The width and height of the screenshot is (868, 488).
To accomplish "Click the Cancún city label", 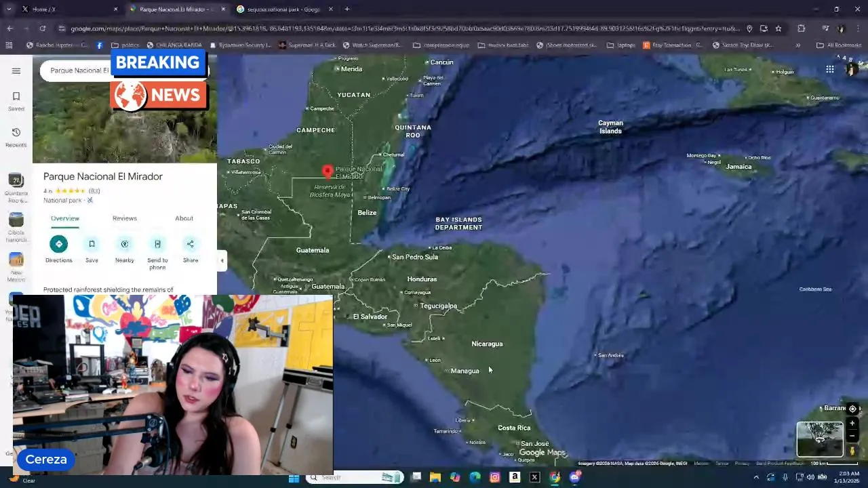I will 442,62.
